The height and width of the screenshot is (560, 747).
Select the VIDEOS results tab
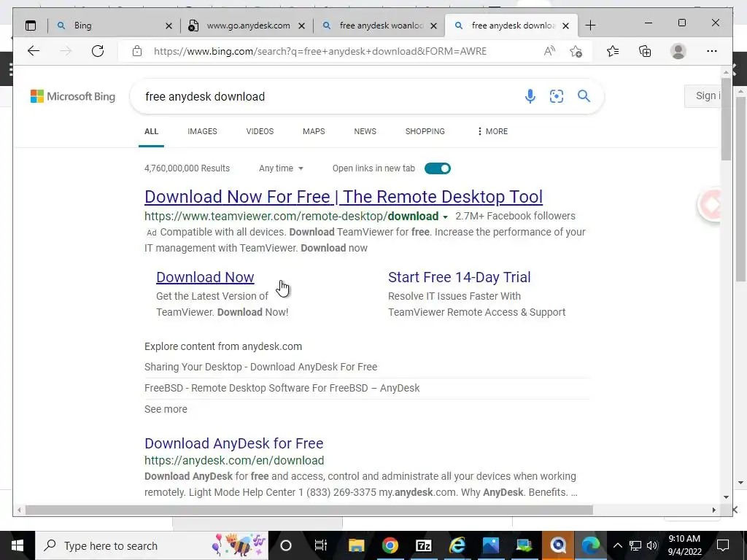click(x=260, y=131)
